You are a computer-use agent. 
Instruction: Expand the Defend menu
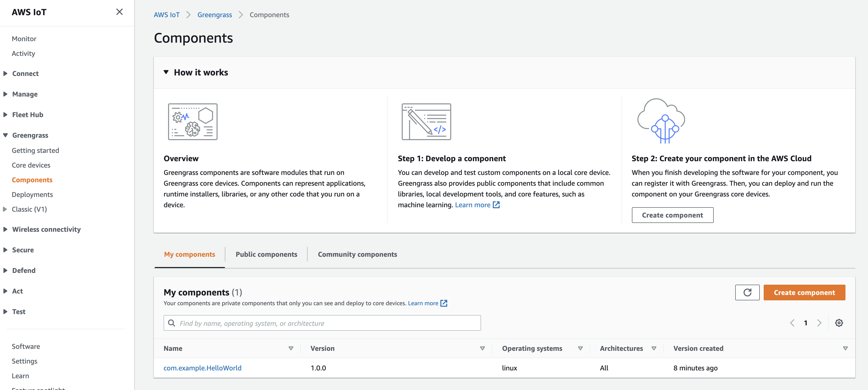coord(5,270)
